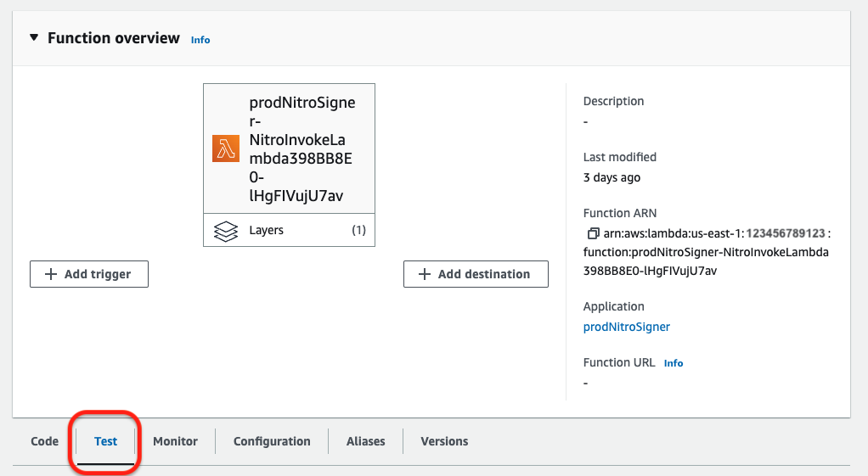Image resolution: width=868 pixels, height=476 pixels.
Task: Click the account number 123456789123 in ARN
Action: pos(786,233)
